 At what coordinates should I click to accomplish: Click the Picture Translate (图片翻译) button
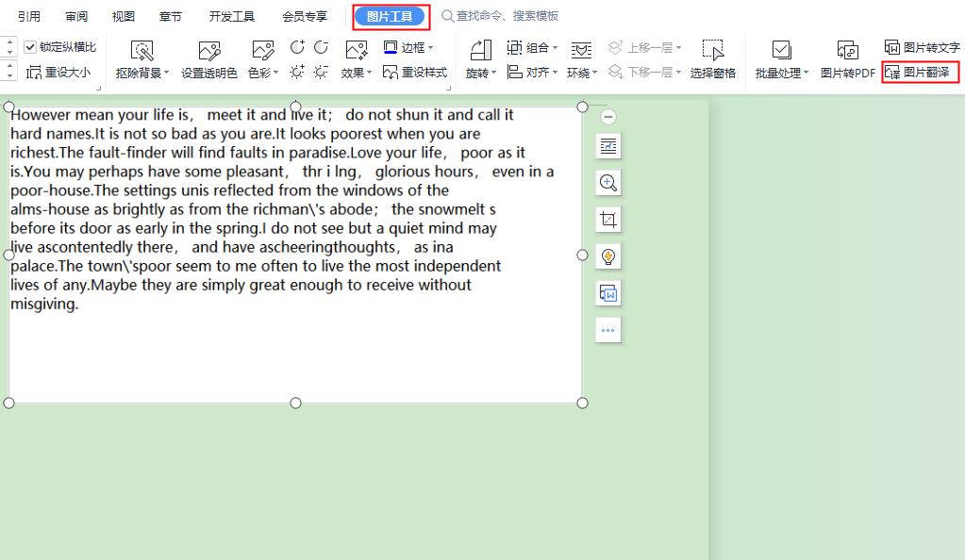921,73
